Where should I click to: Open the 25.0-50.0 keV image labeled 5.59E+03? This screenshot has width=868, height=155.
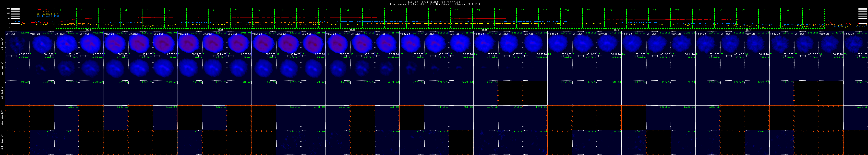click(x=165, y=118)
